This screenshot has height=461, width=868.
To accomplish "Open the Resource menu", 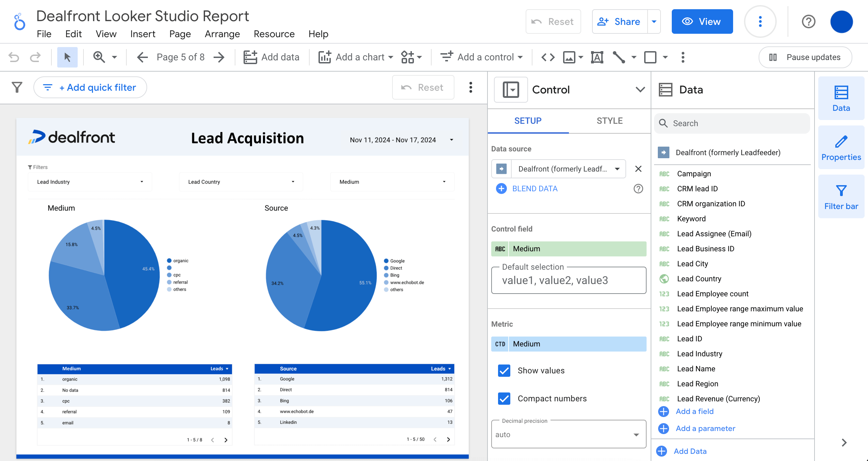I will [274, 34].
